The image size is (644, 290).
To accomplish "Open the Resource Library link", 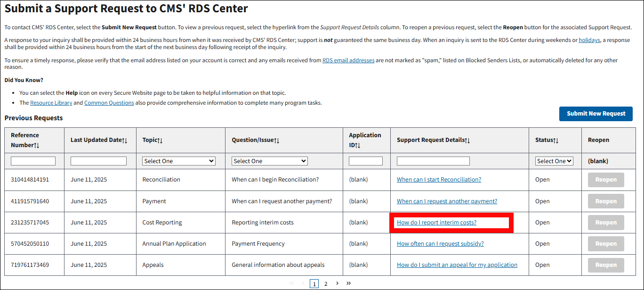I will click(51, 103).
